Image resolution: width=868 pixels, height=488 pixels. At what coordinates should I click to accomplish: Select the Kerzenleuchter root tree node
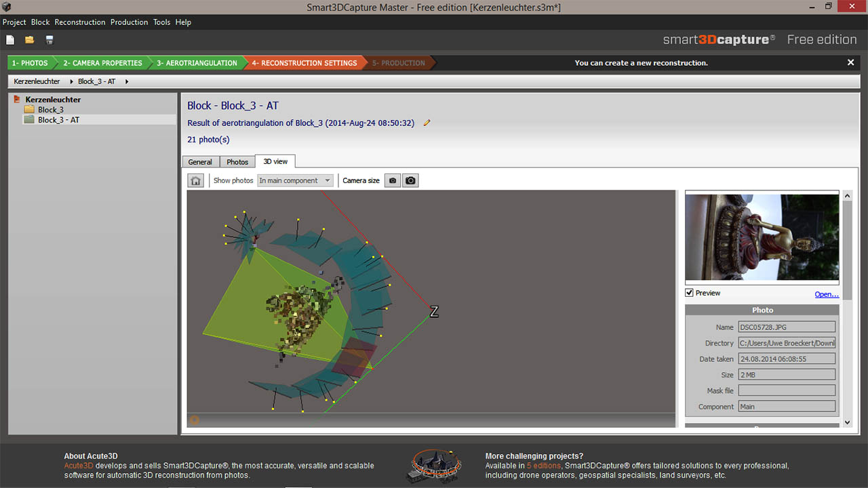(x=53, y=99)
